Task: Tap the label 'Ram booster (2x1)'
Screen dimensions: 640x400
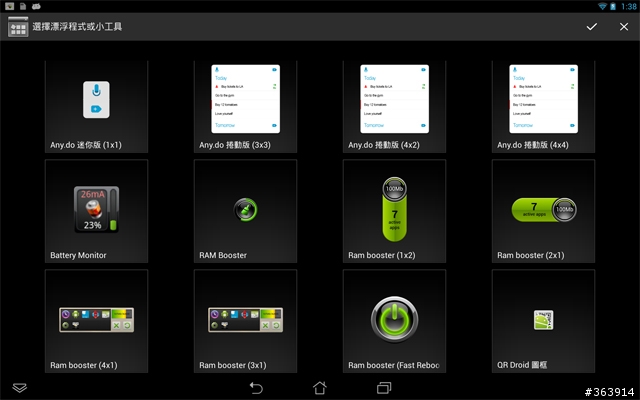Action: [531, 255]
